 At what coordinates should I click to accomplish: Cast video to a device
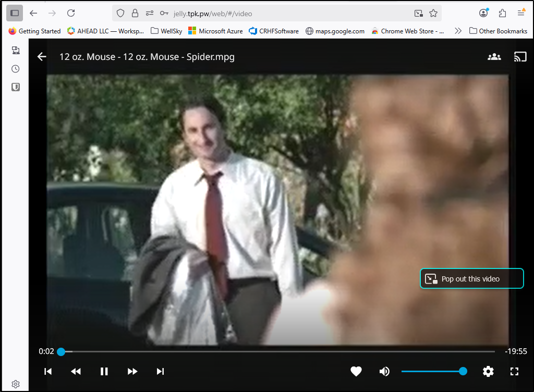(520, 57)
